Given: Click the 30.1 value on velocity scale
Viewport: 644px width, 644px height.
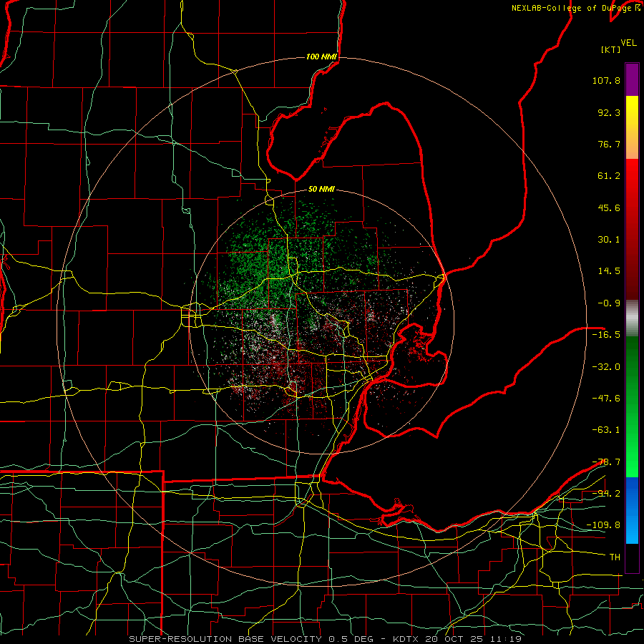Looking at the screenshot, I should coord(609,240).
